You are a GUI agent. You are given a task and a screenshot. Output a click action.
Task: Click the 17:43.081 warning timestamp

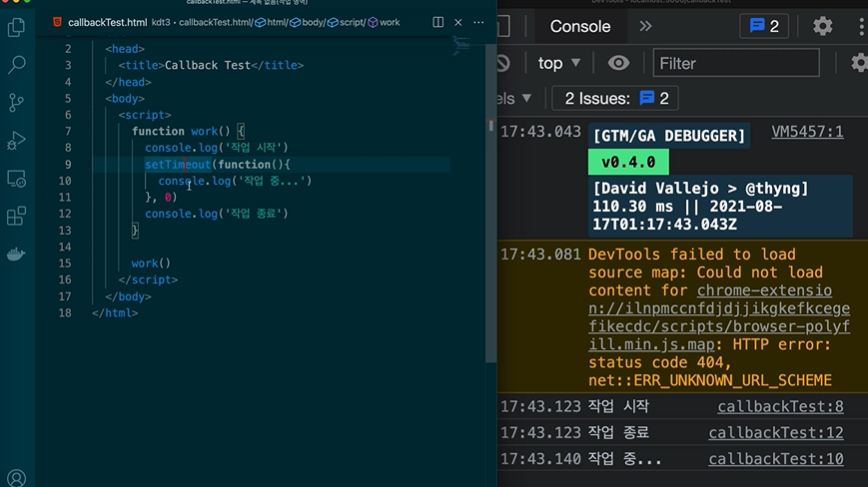pos(540,255)
